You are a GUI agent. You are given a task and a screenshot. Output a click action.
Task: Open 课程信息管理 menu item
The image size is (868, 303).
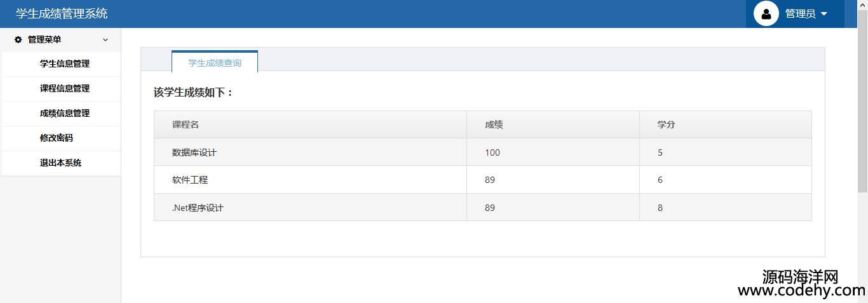pos(64,88)
